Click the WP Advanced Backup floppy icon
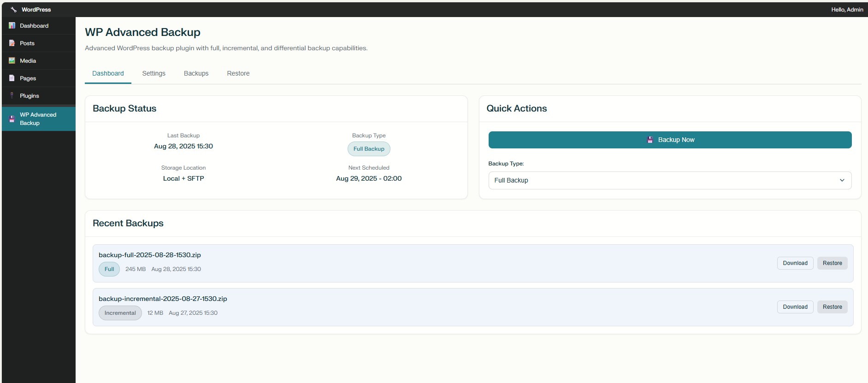Image resolution: width=868 pixels, height=383 pixels. point(12,119)
